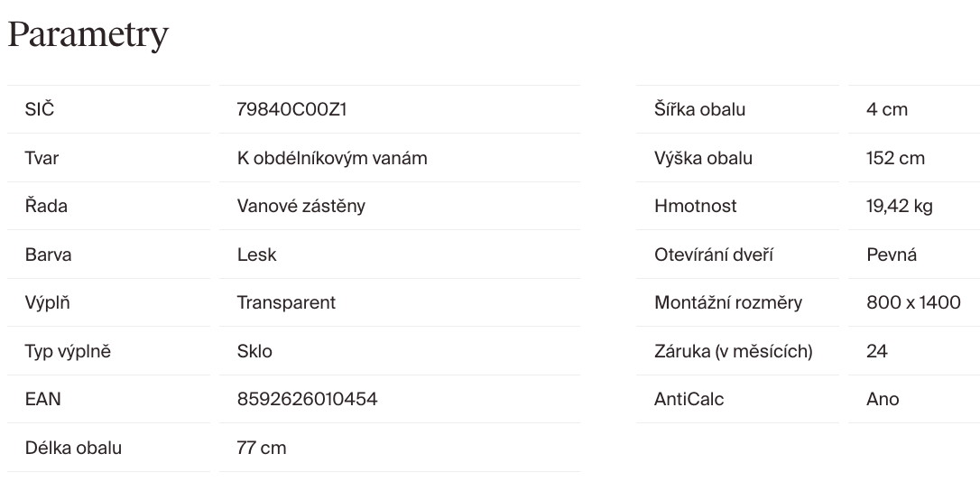Click the Otevírání dveří label

(714, 255)
